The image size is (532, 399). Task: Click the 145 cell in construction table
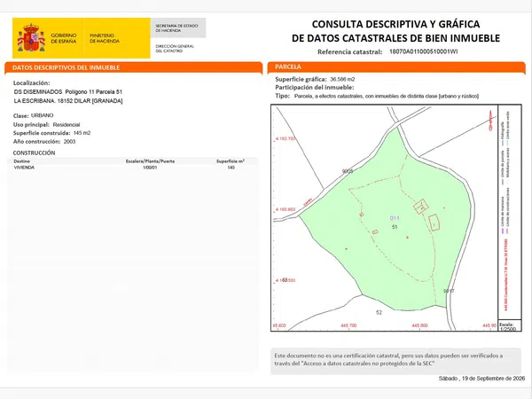coord(231,168)
